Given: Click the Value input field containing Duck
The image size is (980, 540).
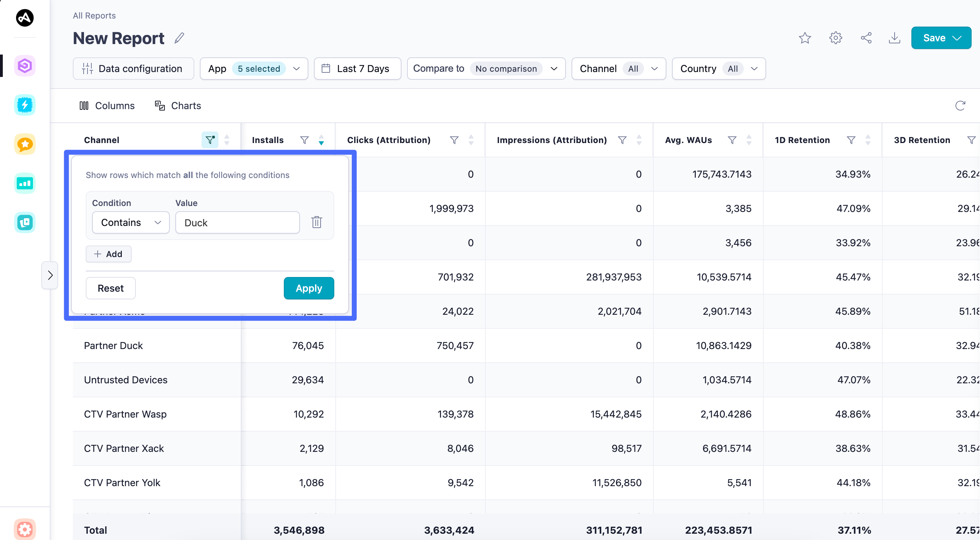Looking at the screenshot, I should pos(237,222).
